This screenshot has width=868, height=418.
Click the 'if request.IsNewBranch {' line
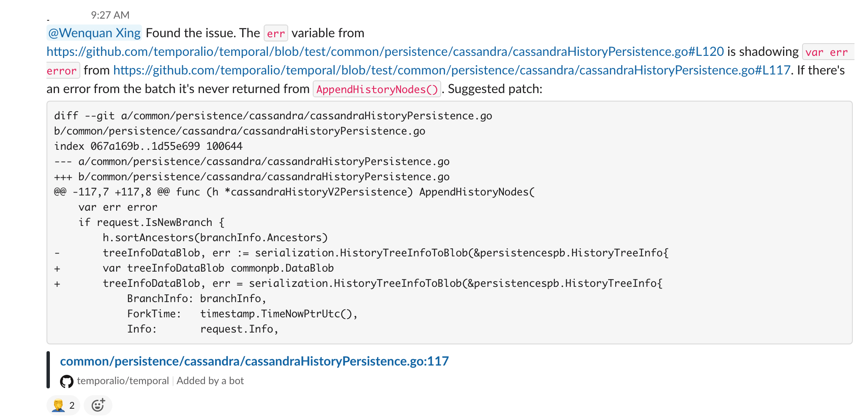coord(151,223)
